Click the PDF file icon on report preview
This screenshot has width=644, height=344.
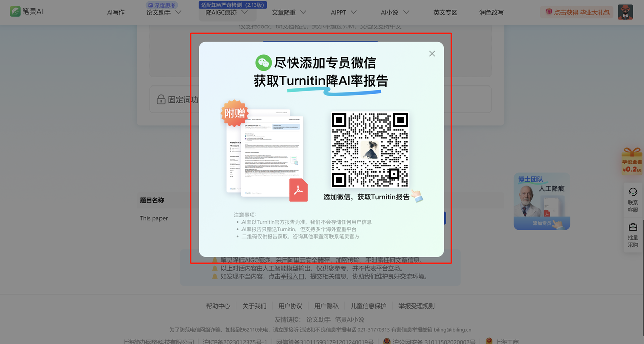pos(298,190)
